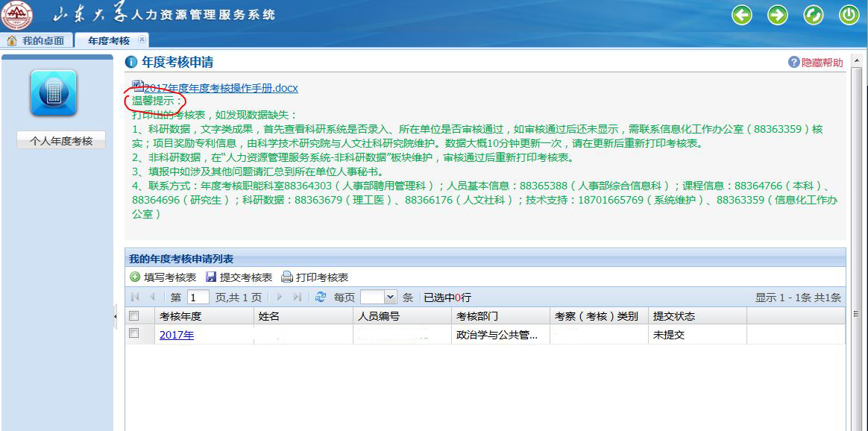Viewport: 868px width, 431px height.
Task: Click 打印考核表 button
Action: (315, 277)
